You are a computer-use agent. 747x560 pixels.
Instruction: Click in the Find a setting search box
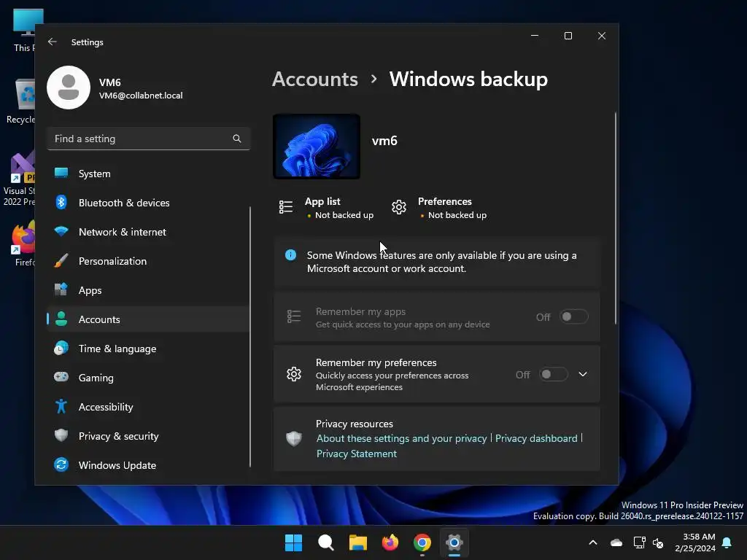(149, 139)
